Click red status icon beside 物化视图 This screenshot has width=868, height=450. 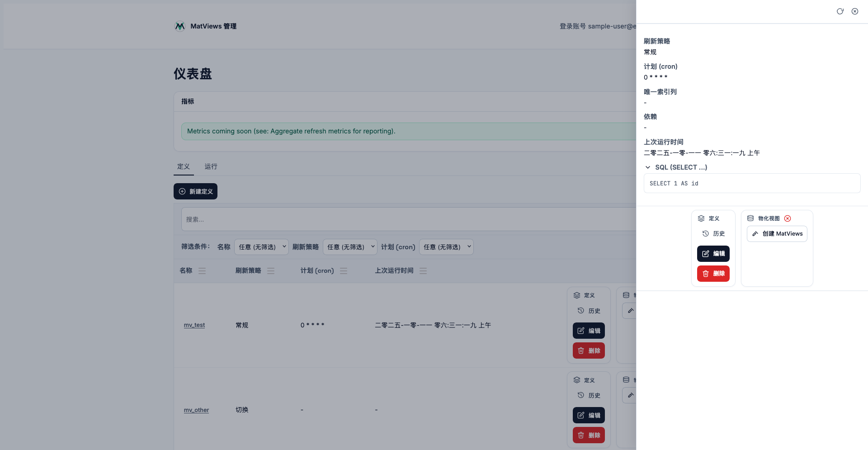point(788,218)
